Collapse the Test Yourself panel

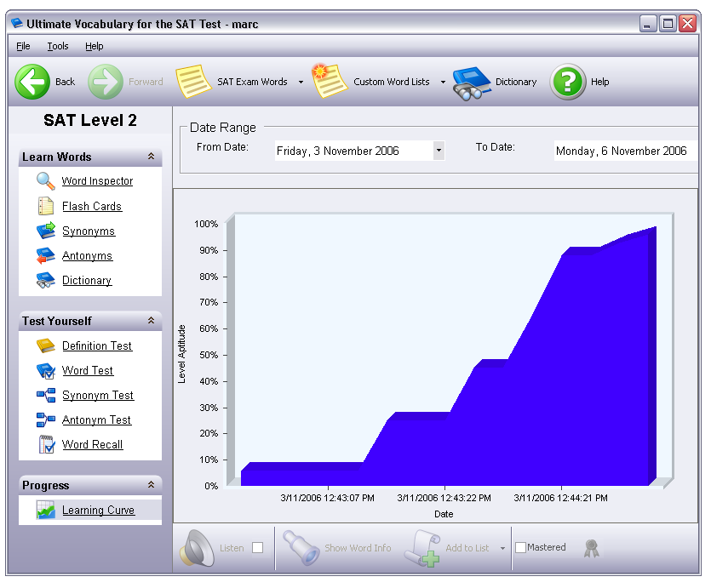click(x=151, y=321)
